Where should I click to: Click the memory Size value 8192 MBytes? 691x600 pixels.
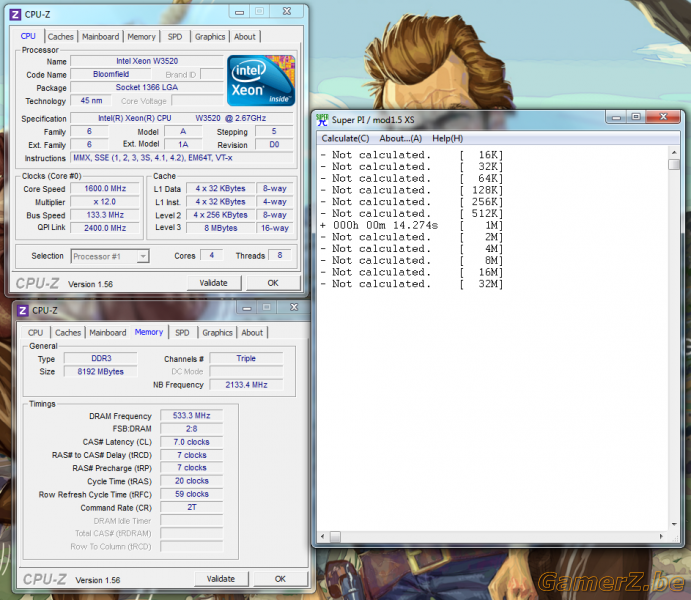click(101, 371)
